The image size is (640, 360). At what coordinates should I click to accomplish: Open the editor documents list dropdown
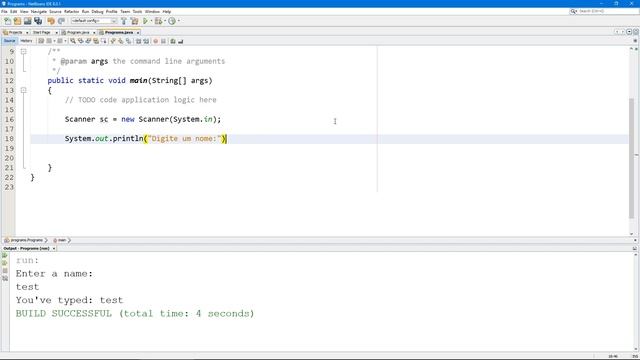tap(629, 32)
